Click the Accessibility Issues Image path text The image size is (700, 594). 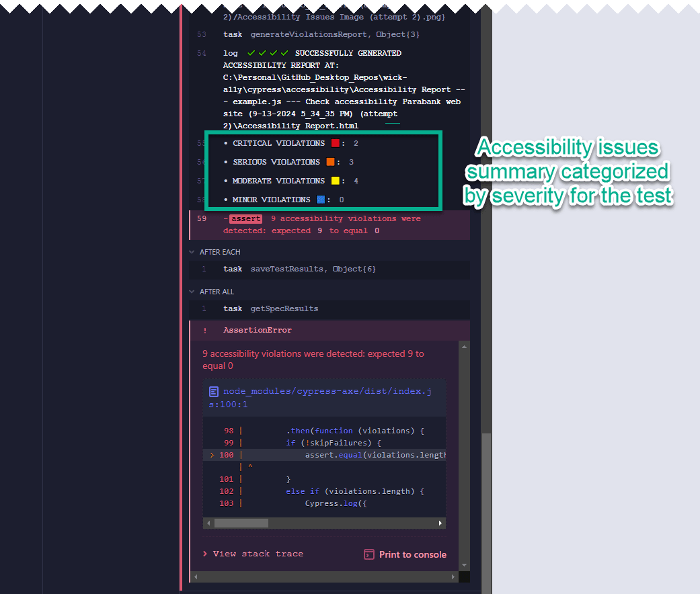coord(334,17)
